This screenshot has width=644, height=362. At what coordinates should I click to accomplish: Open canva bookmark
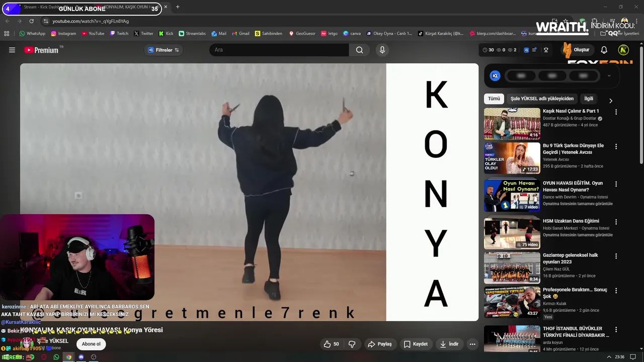[352, 34]
